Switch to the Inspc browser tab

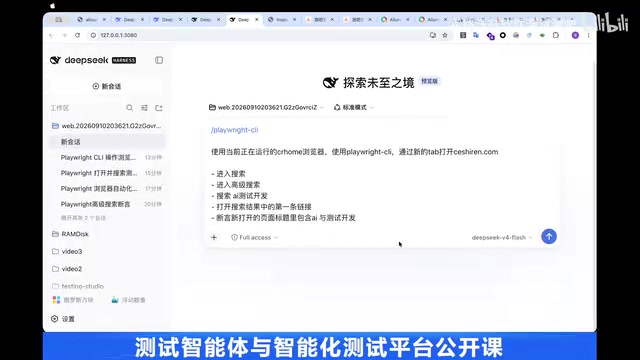coord(281,20)
